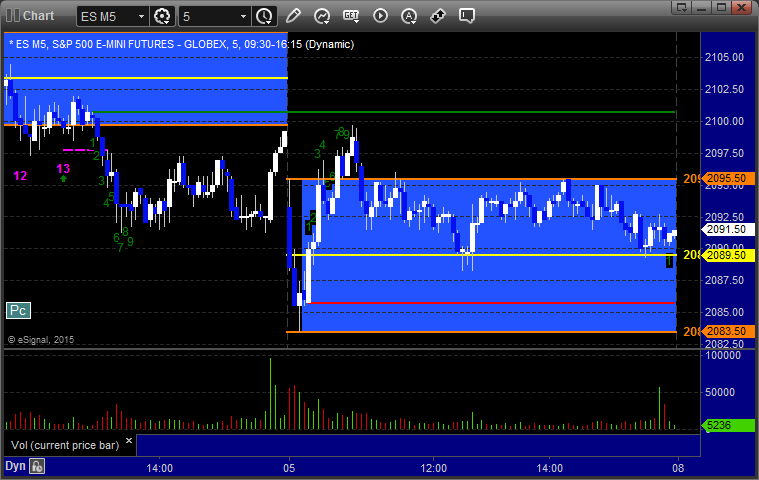Toggle the Pc price scale button
The width and height of the screenshot is (759, 480).
[18, 311]
